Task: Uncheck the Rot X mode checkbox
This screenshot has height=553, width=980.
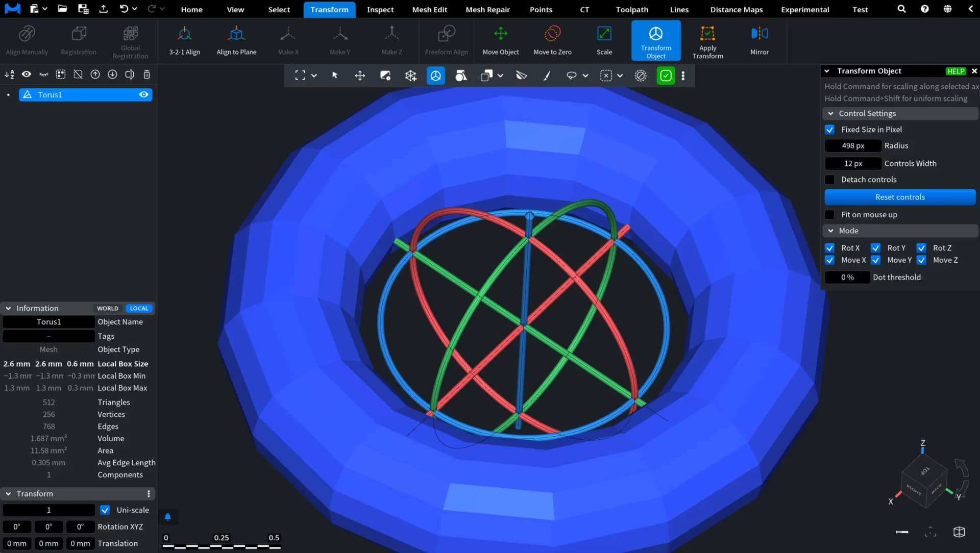Action: (x=829, y=248)
